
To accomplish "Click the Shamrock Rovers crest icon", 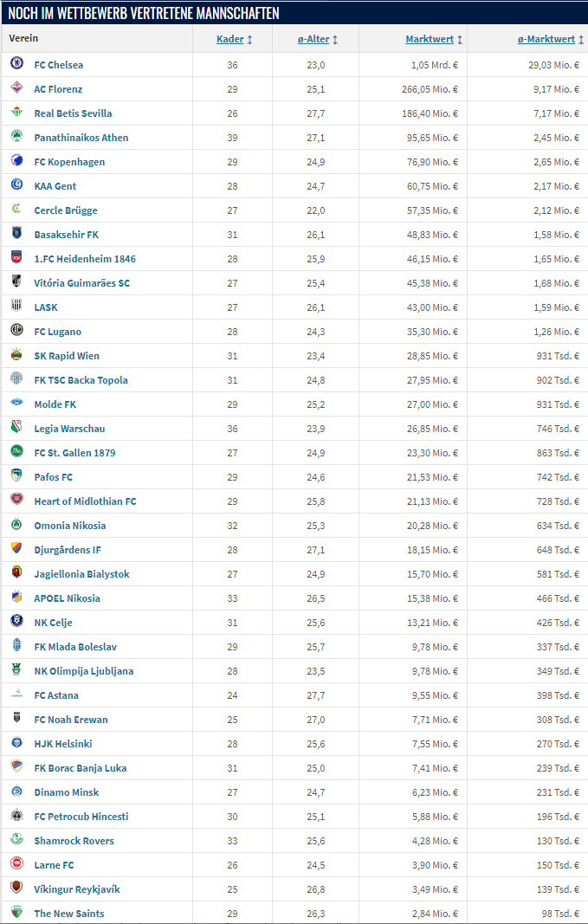I will [x=16, y=838].
